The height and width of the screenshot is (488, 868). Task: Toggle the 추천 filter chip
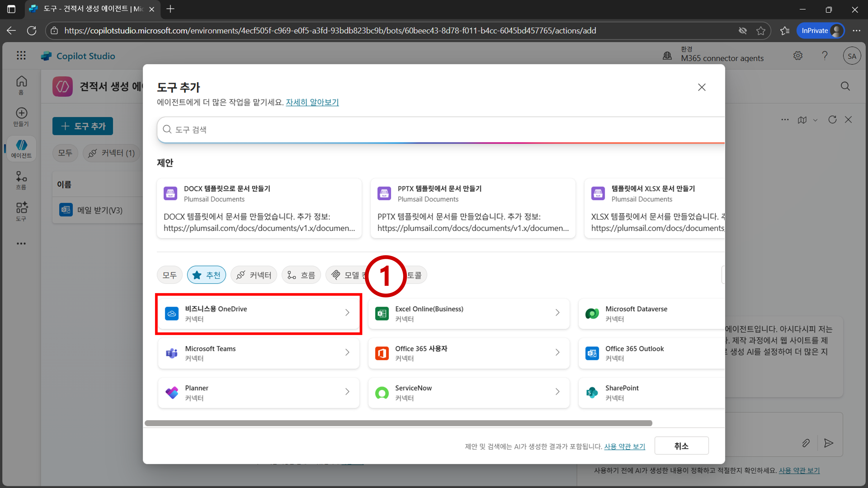click(206, 275)
